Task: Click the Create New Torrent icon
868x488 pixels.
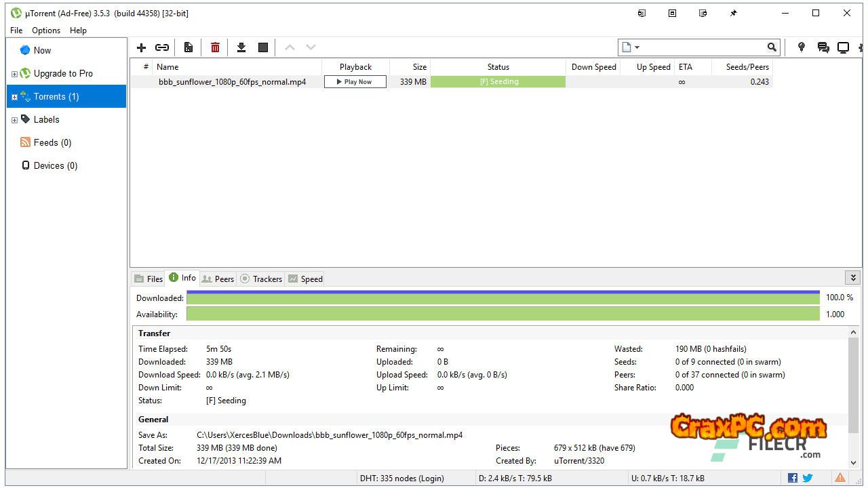Action: [189, 47]
